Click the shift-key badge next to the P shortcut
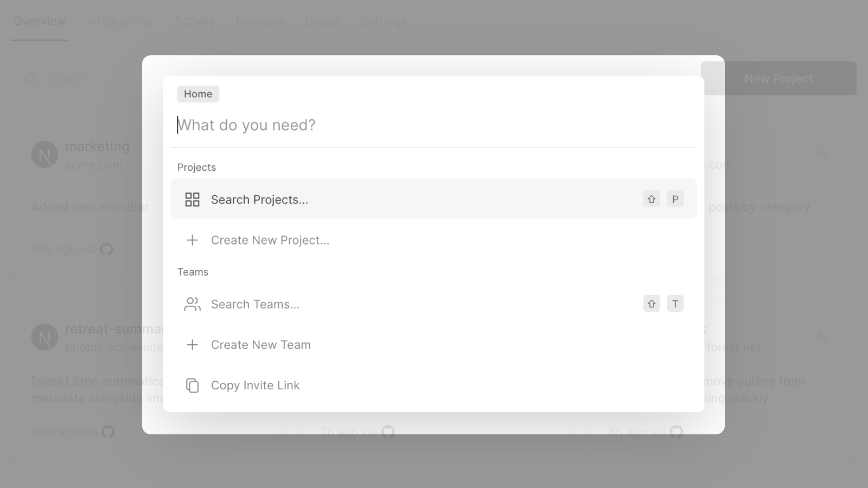This screenshot has height=488, width=868. click(651, 199)
